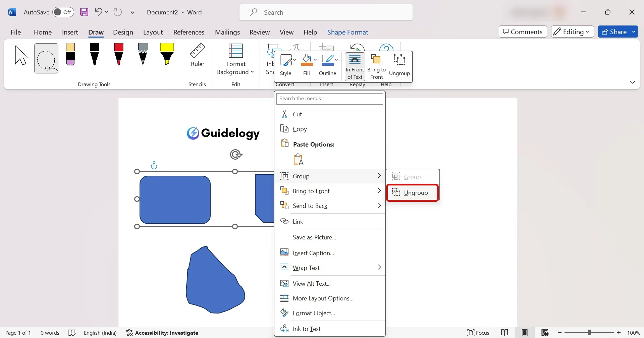The width and height of the screenshot is (644, 338).
Task: Select the freeform blue shape
Action: coord(215,280)
